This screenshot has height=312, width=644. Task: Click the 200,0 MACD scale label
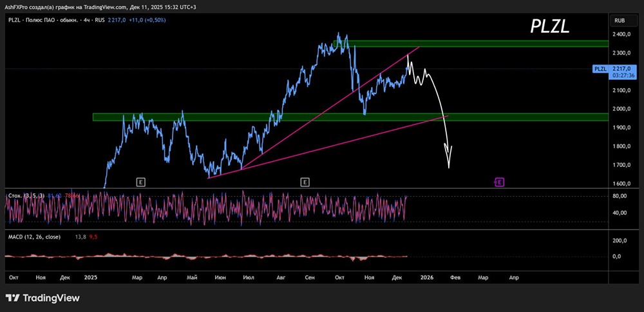(620, 240)
